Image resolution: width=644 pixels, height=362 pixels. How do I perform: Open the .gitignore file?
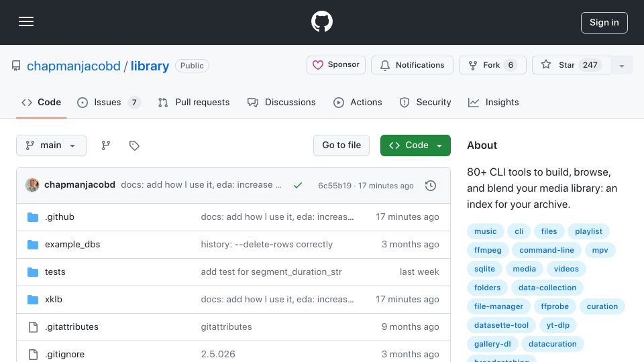click(x=64, y=354)
